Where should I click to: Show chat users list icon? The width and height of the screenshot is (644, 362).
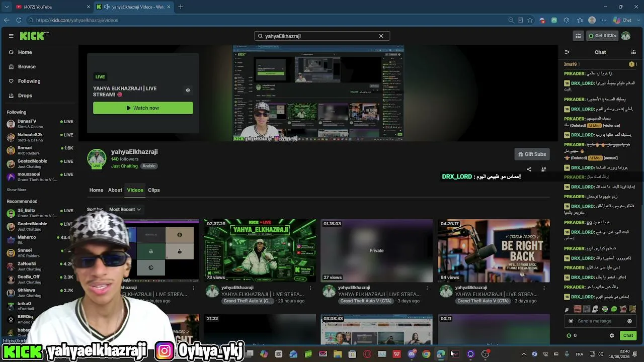(x=633, y=52)
